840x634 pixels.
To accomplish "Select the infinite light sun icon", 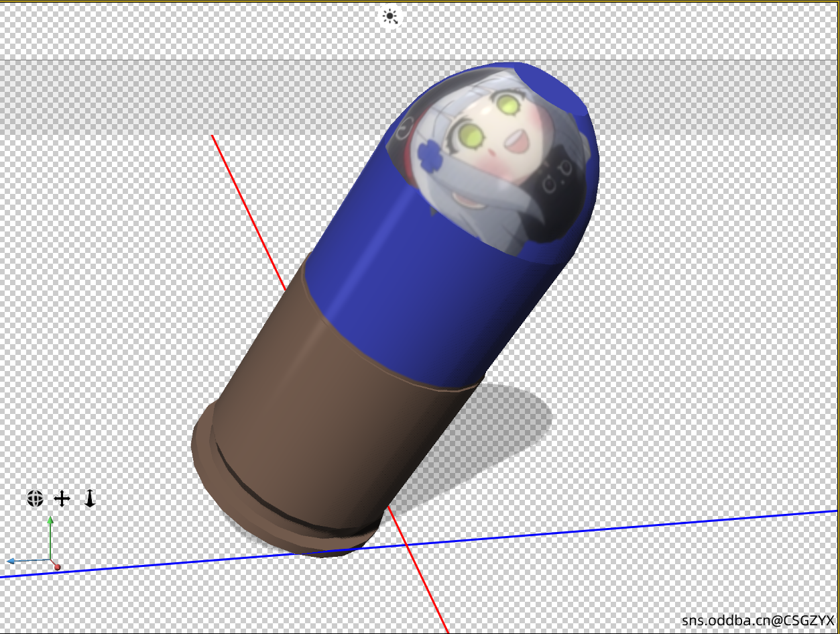I will click(x=390, y=16).
